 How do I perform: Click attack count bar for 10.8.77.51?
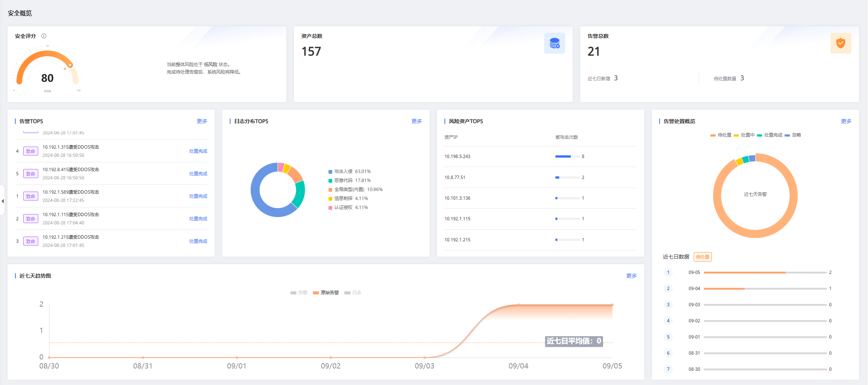click(567, 177)
